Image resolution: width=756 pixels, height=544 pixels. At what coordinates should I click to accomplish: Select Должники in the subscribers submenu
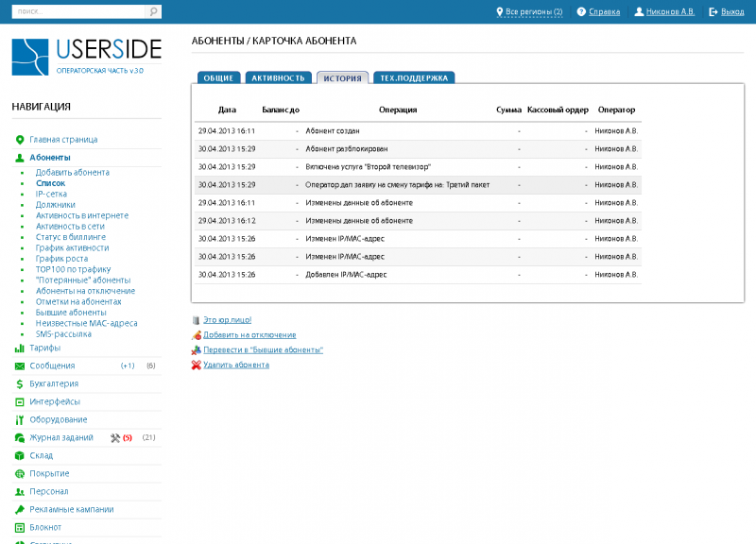point(55,204)
